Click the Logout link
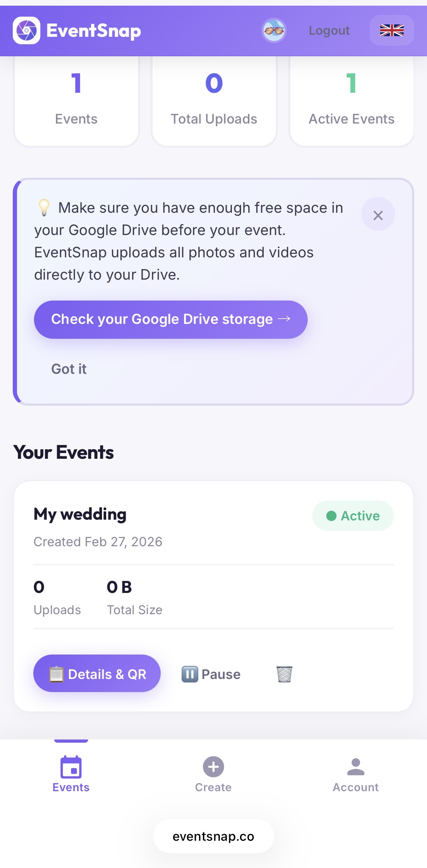 [x=329, y=30]
